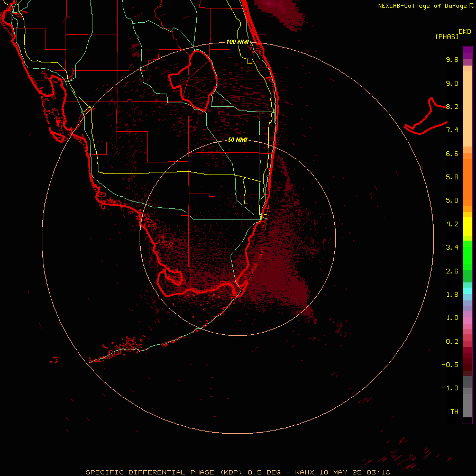
Task: Select the -0.5 scale value
Action: (450, 365)
